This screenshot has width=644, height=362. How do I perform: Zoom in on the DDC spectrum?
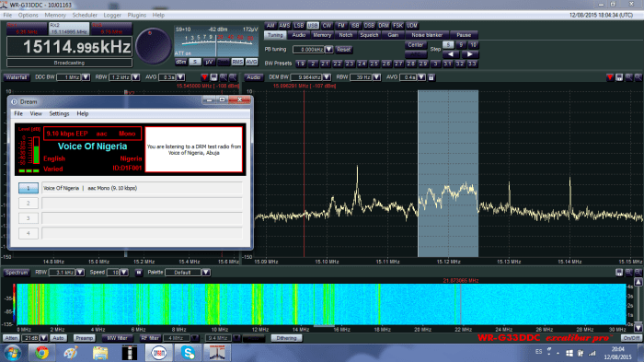(x=223, y=77)
